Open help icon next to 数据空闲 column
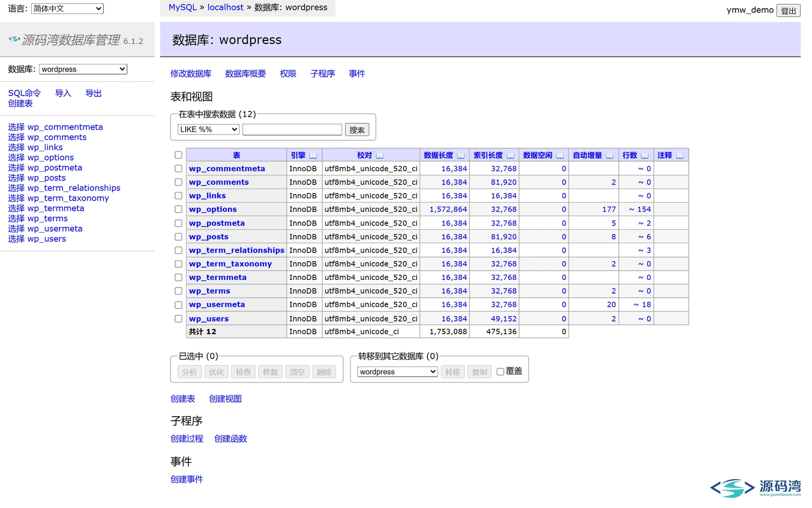The height and width of the screenshot is (508, 812). (x=560, y=155)
